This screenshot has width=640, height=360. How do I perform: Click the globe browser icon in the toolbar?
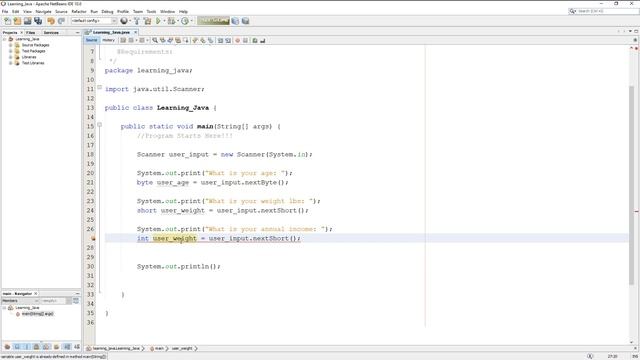coord(124,21)
